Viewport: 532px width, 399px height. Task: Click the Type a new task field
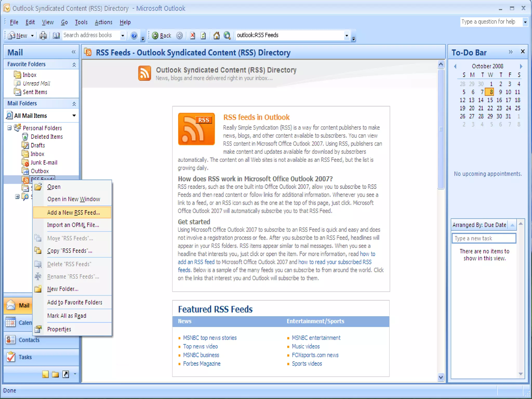[x=484, y=238]
